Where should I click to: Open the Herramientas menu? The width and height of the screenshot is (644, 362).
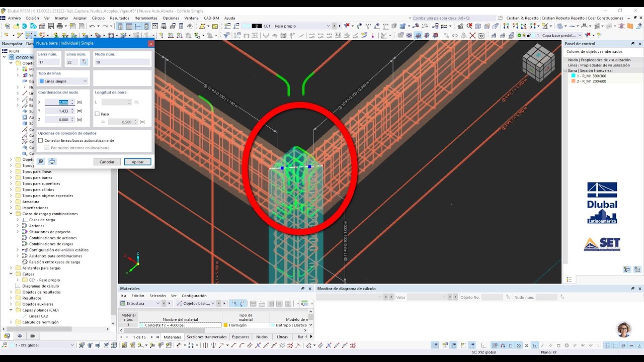(145, 18)
